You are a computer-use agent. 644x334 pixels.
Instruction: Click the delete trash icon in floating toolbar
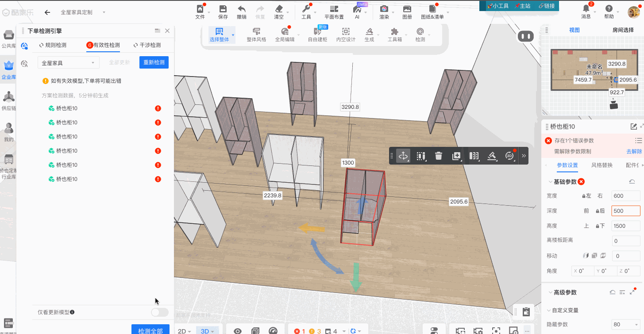coord(438,156)
